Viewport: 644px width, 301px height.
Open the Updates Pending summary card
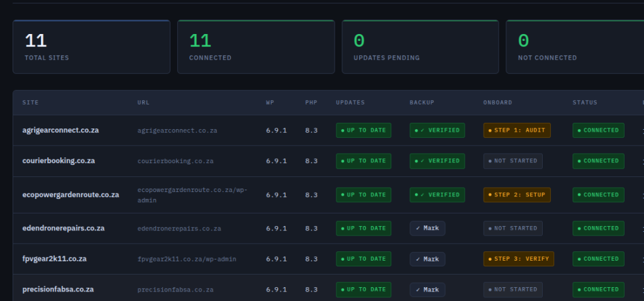[x=420, y=47]
